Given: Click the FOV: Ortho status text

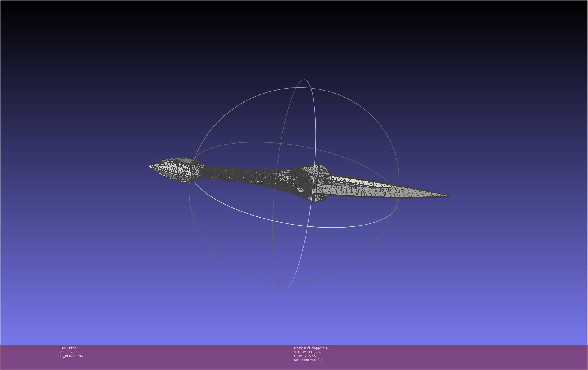Looking at the screenshot, I should coord(67,348).
